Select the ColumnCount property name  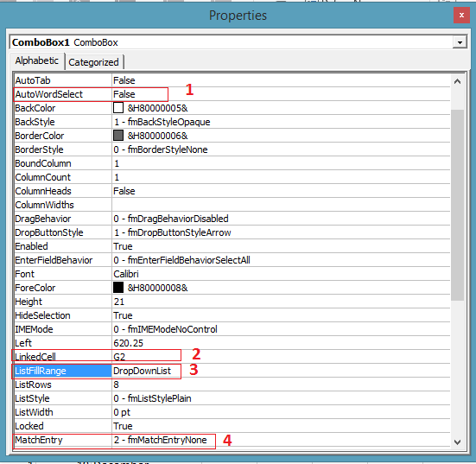(43, 177)
